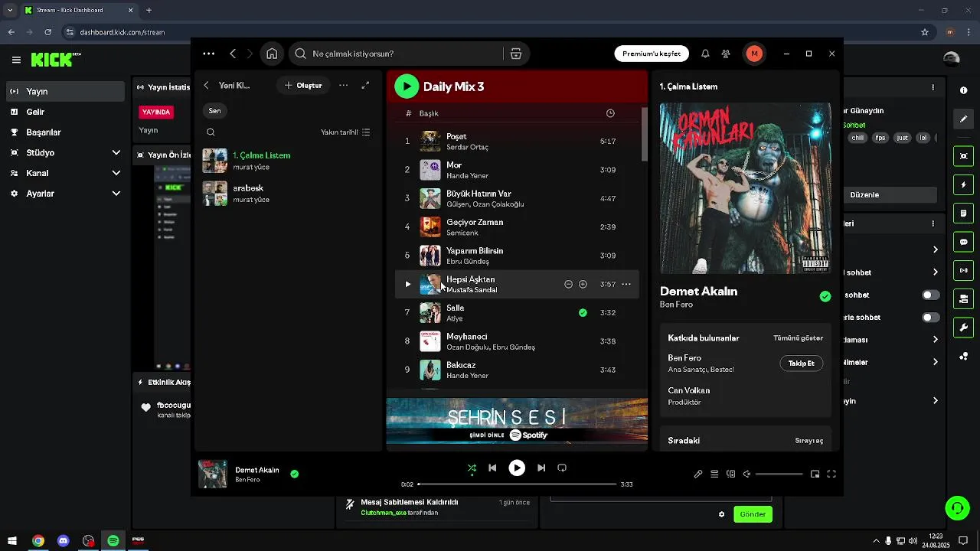980x551 pixels.
Task: Expand the library panel arrows icon
Action: click(x=365, y=85)
